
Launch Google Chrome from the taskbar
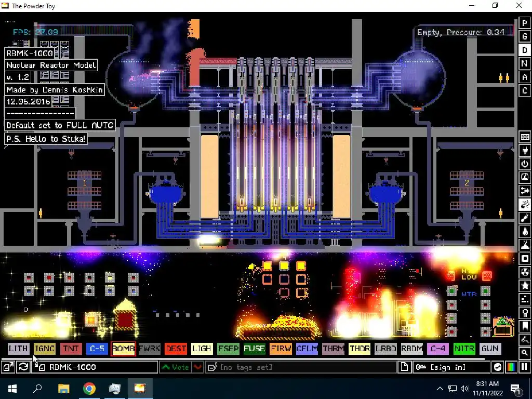[x=89, y=389]
